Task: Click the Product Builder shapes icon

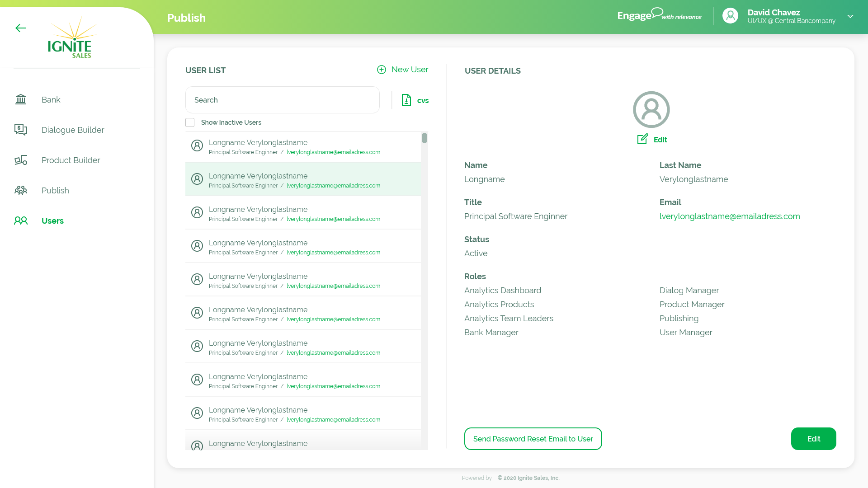Action: pyautogui.click(x=21, y=160)
